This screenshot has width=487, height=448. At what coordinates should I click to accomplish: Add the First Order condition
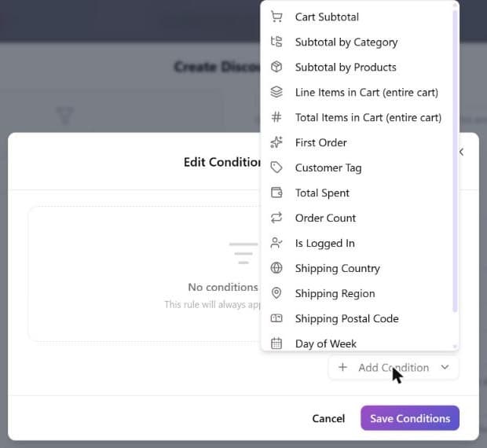coord(357,142)
